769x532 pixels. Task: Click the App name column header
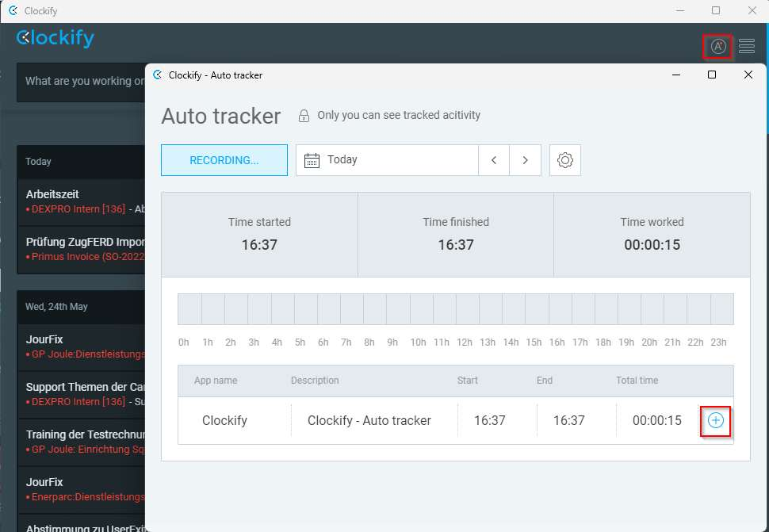point(216,381)
